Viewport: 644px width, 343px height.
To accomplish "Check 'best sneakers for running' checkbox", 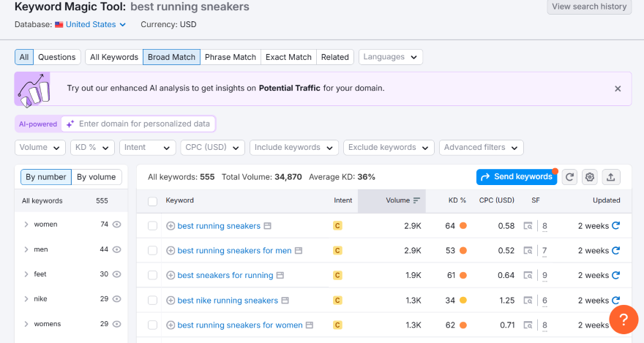I will click(152, 275).
